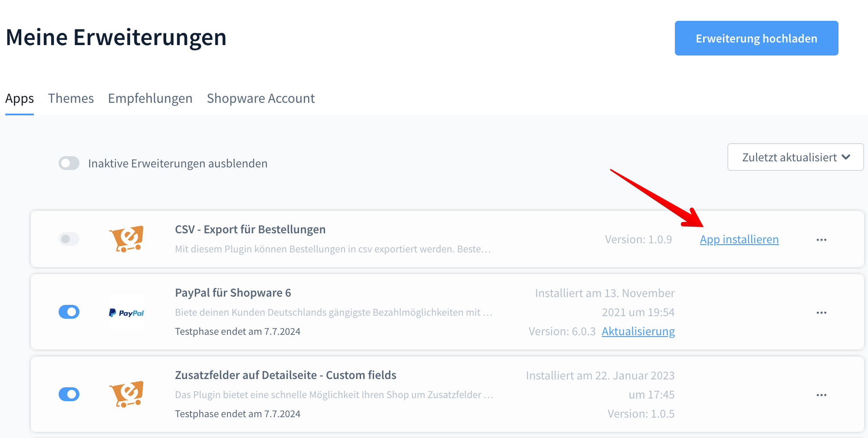868x438 pixels.
Task: Click the PayPal logo icon
Action: click(x=126, y=313)
